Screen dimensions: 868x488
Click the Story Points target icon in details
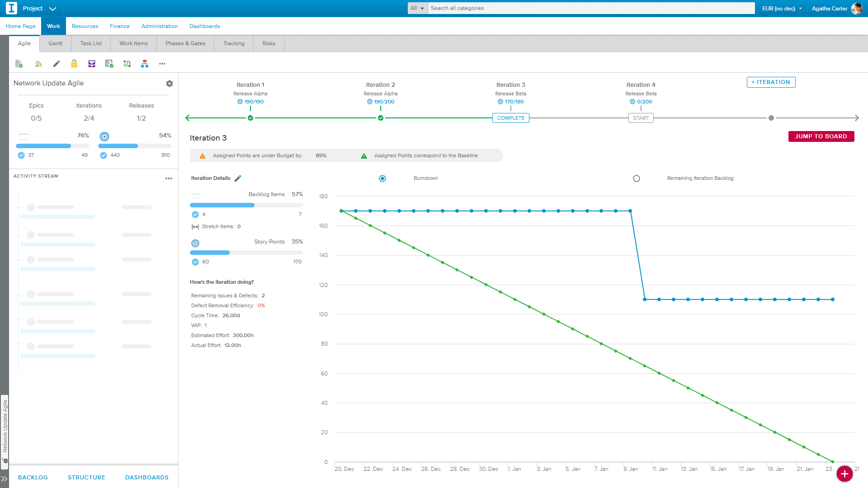[195, 243]
